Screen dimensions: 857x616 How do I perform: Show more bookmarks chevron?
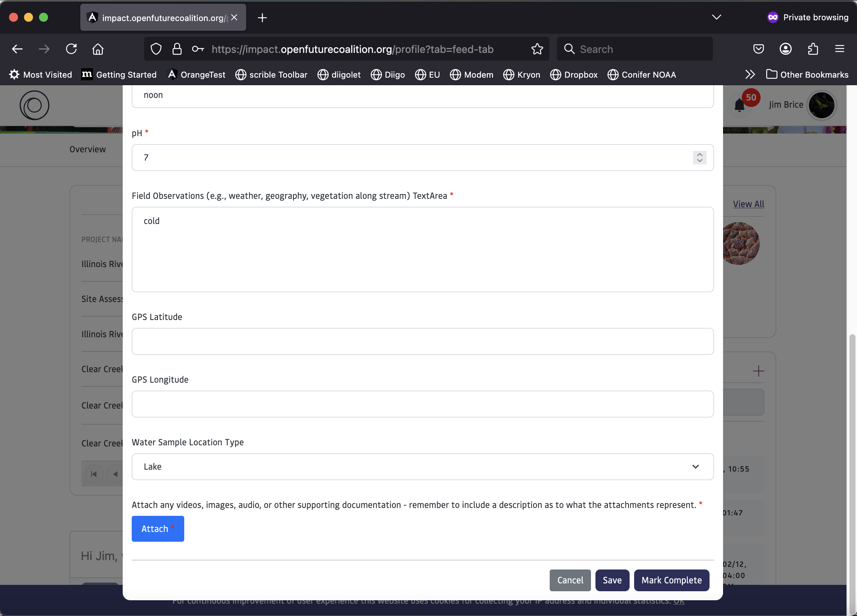click(750, 74)
